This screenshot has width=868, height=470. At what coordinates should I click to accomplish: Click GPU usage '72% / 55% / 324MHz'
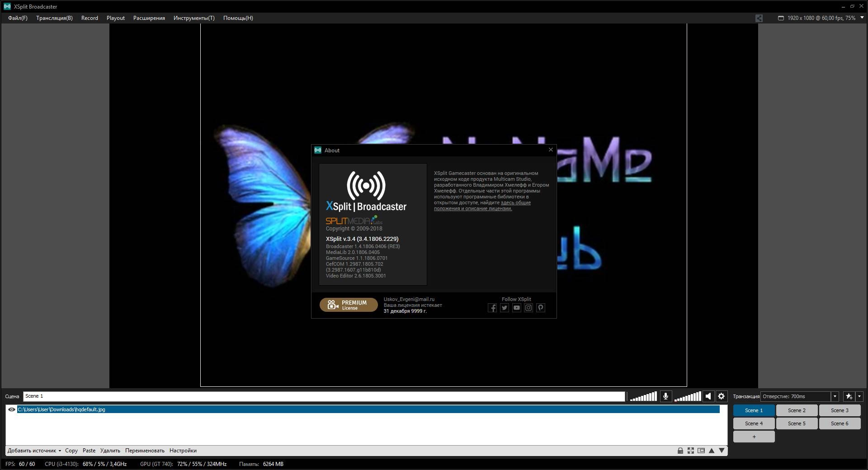pos(202,464)
